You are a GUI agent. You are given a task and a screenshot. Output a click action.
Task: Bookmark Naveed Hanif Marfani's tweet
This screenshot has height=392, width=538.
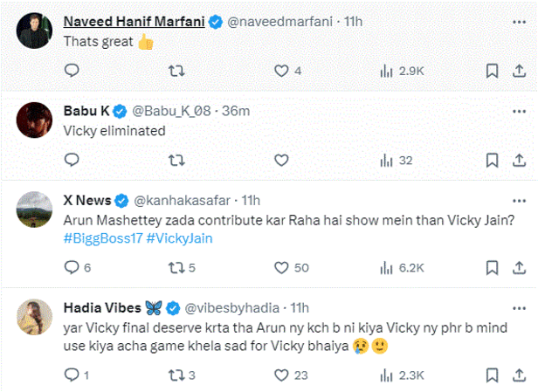(x=493, y=71)
